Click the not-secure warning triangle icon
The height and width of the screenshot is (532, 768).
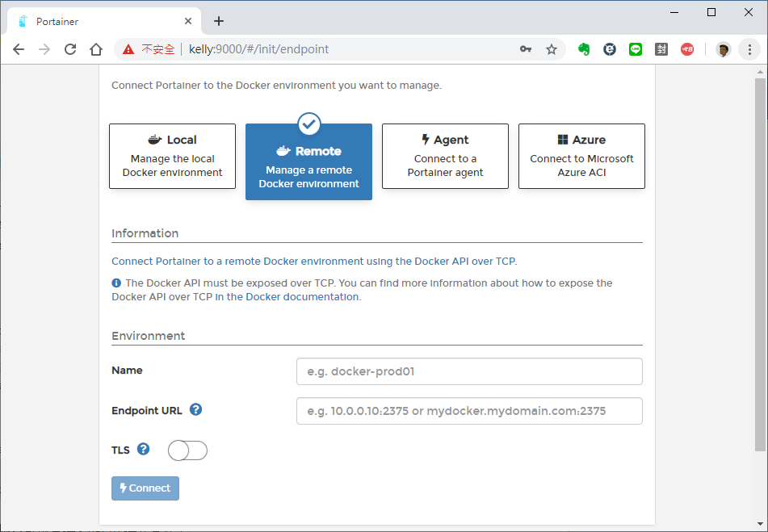[128, 49]
